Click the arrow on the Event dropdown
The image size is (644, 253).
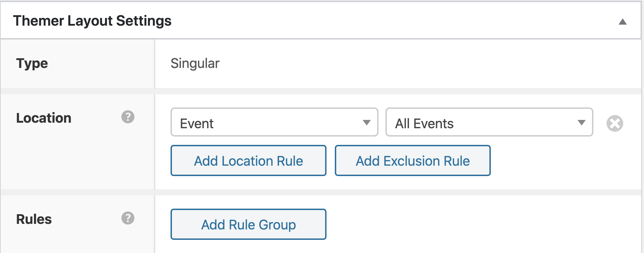coord(366,122)
